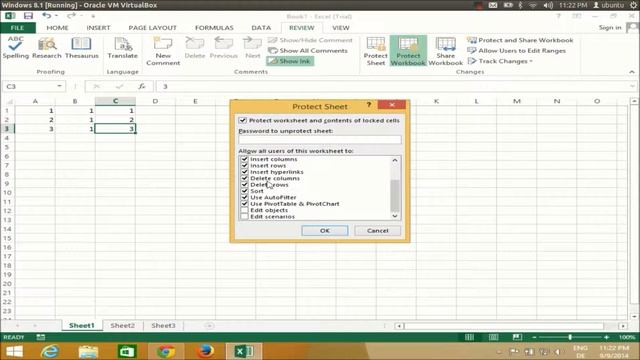Switch to Normal view in status bar

click(x=469, y=337)
